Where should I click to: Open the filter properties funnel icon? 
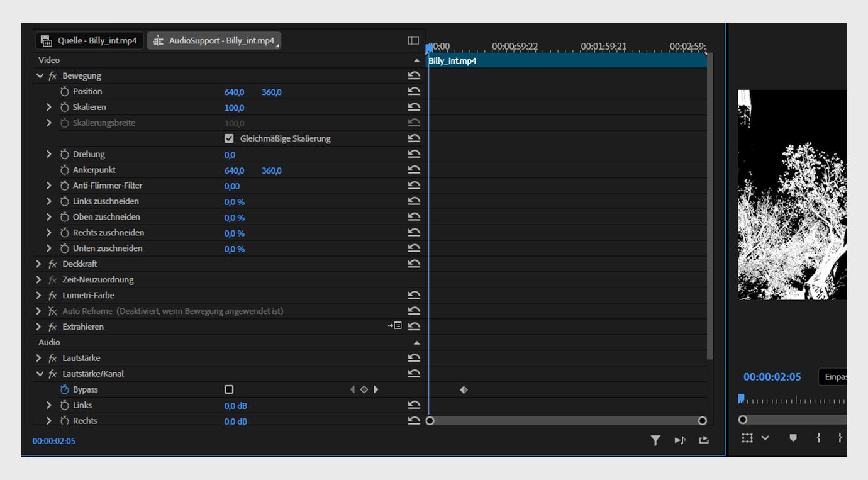655,440
